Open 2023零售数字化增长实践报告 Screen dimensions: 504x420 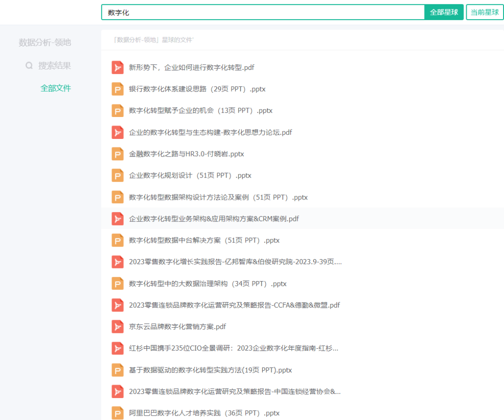click(x=233, y=262)
